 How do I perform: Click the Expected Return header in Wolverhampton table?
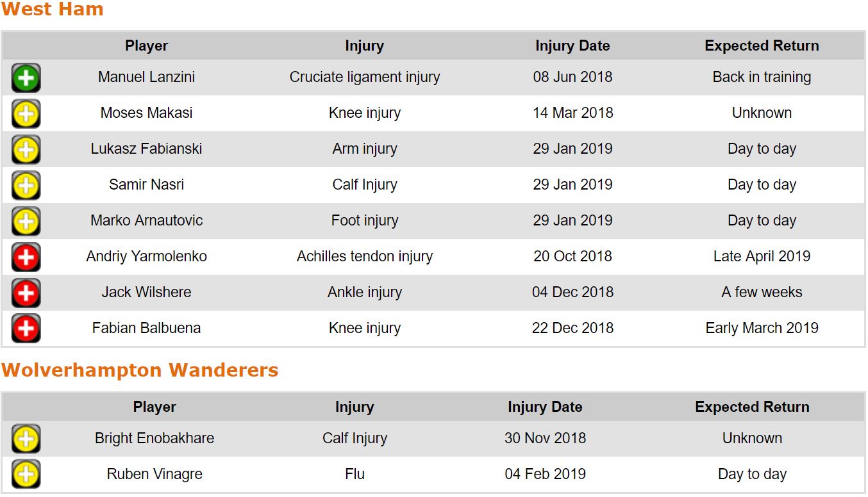tap(752, 407)
